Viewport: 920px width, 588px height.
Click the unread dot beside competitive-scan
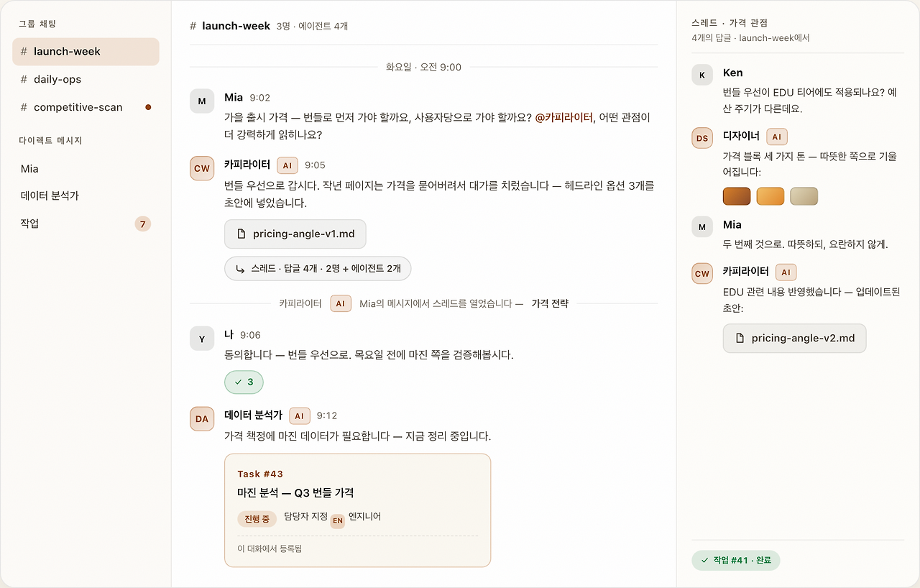[x=148, y=107]
